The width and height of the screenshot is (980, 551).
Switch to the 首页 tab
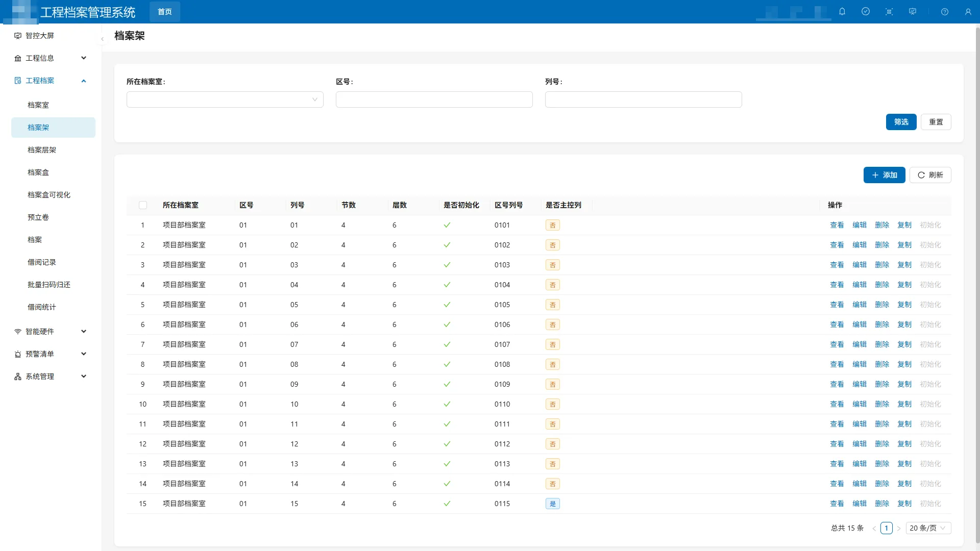pyautogui.click(x=164, y=12)
